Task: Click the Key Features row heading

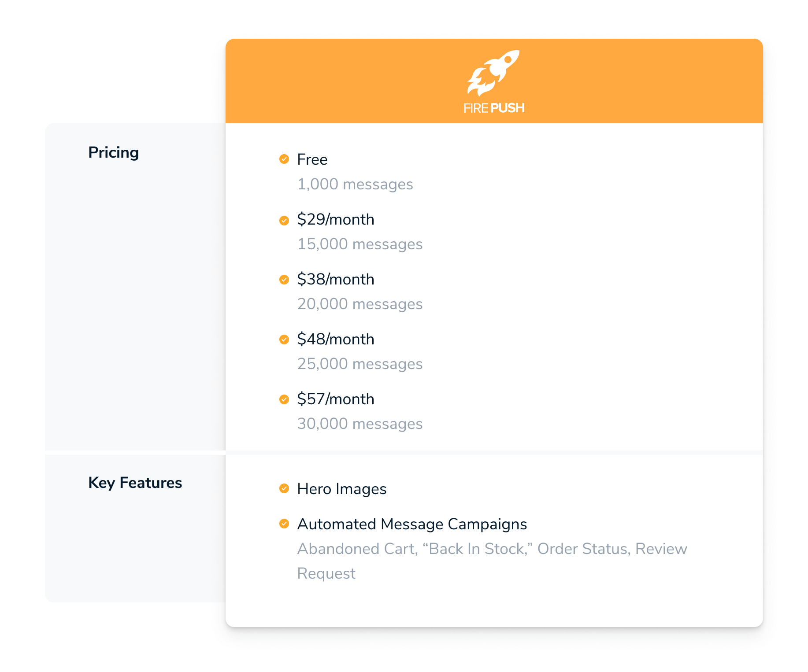Action: coord(135,483)
